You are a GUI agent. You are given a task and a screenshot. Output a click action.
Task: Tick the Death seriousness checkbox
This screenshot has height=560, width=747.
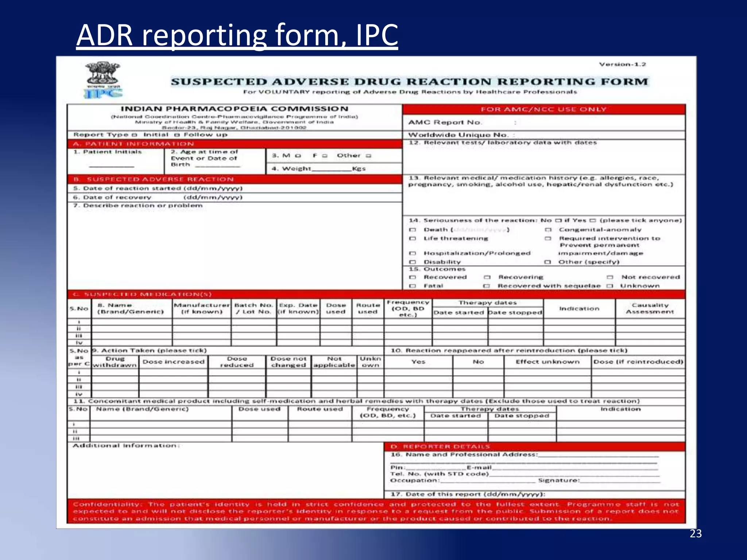(413, 230)
